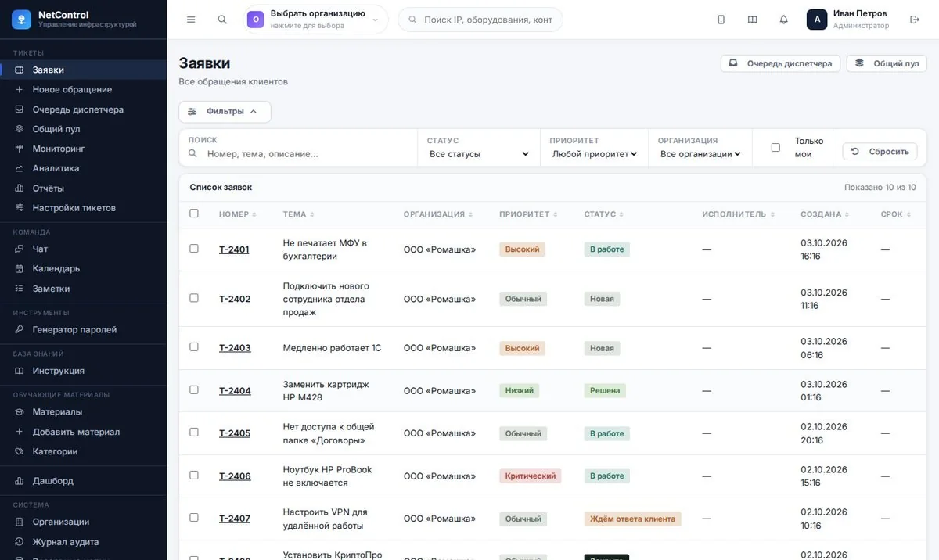Click the Мониторинг sidebar icon

click(x=19, y=149)
